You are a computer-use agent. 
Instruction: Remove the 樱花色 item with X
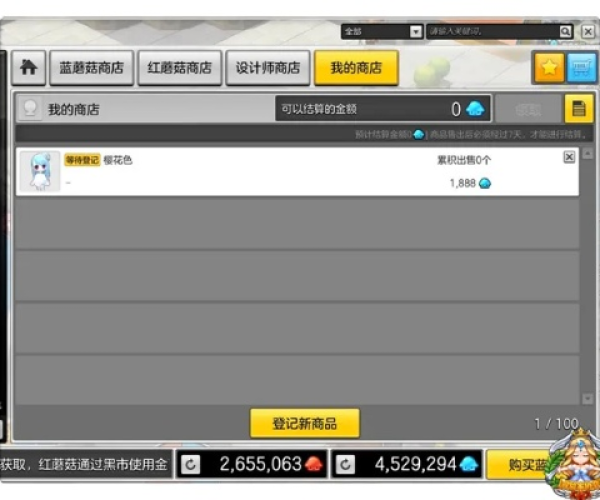click(569, 157)
